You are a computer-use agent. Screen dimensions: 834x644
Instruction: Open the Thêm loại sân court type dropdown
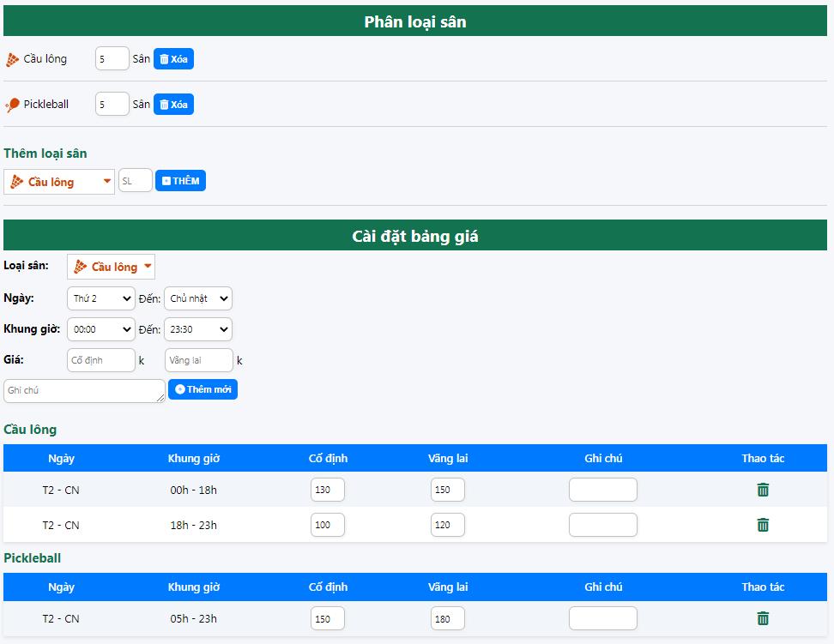click(x=59, y=182)
